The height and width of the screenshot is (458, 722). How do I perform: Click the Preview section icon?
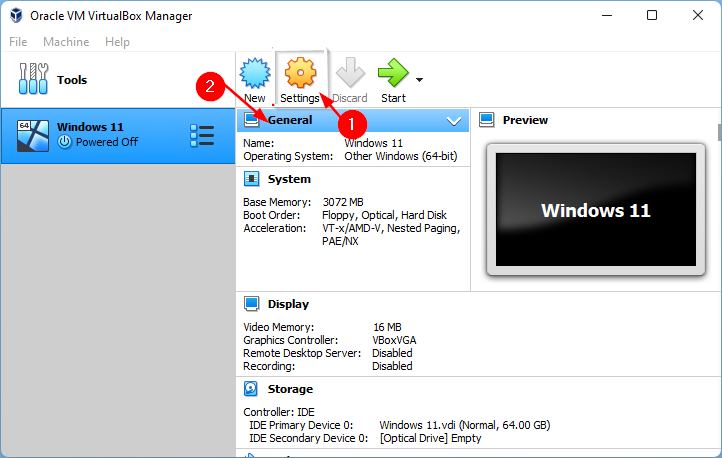coord(487,120)
